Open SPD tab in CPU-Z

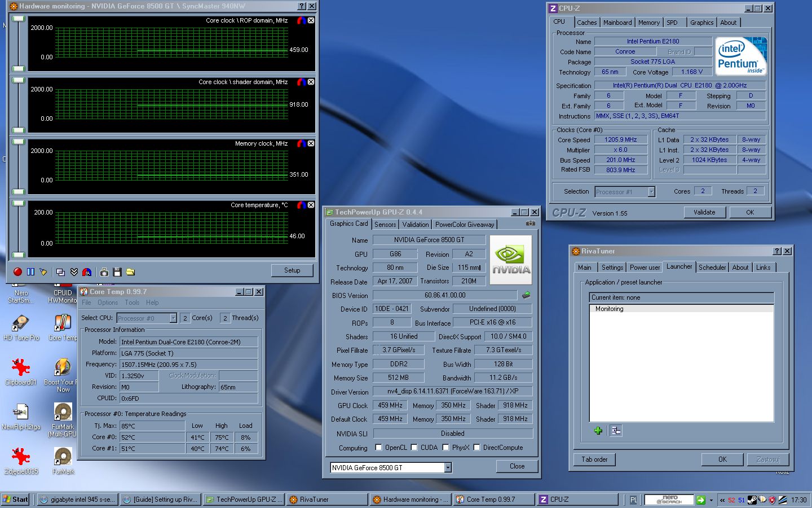672,23
